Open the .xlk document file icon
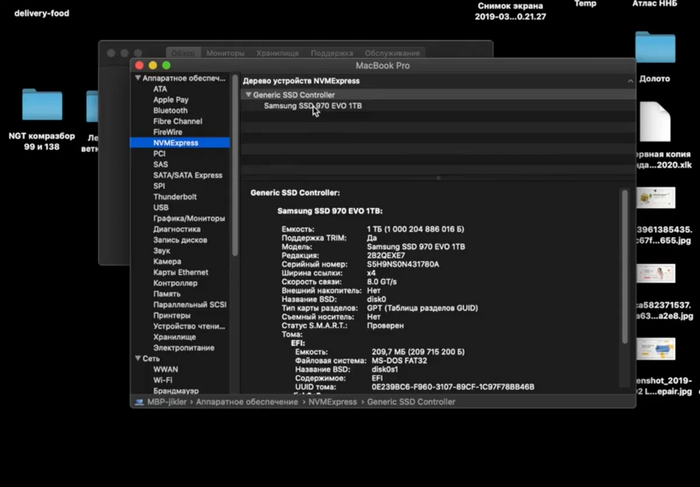700x487 pixels. pos(655,122)
